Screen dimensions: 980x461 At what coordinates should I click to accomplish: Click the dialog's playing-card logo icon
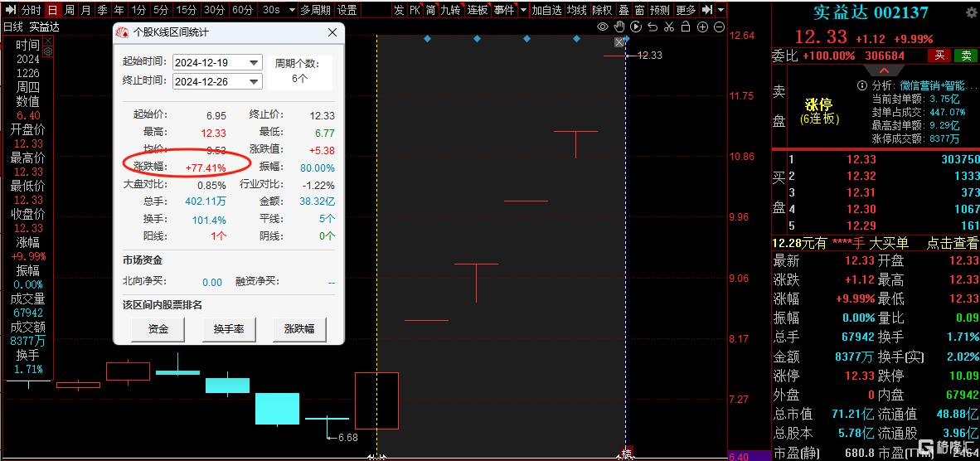(x=123, y=32)
